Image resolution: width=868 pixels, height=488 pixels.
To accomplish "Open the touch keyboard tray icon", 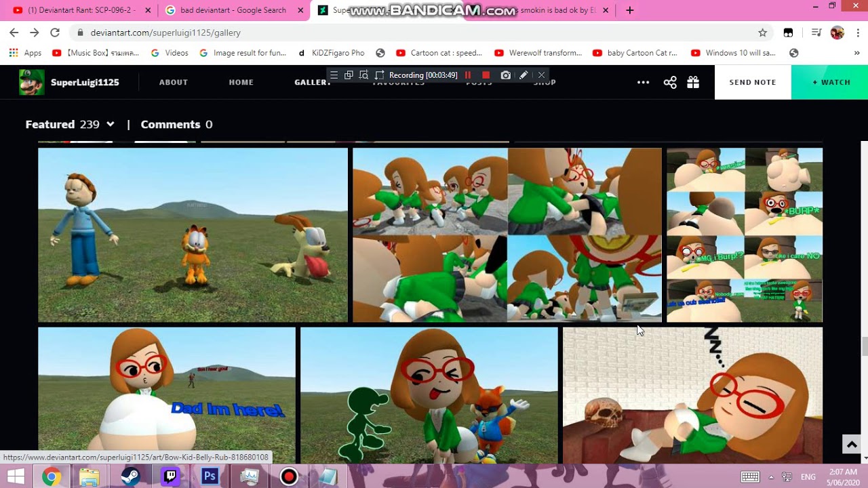I will [750, 476].
